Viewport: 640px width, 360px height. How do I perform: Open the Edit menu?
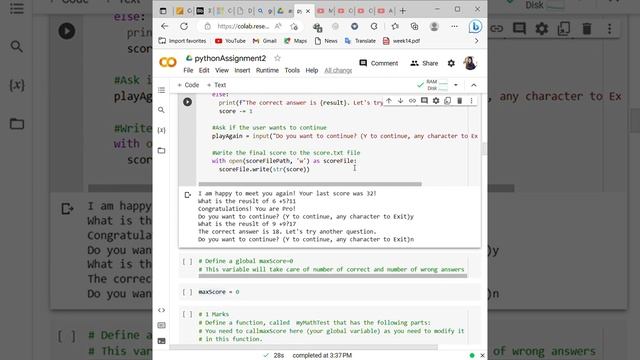[204, 70]
